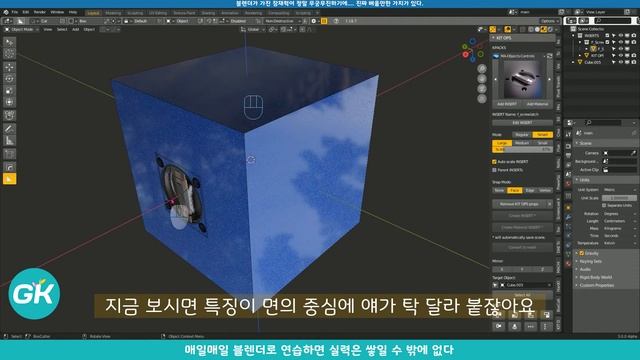
Task: Select the Measure tool
Action: (9, 140)
